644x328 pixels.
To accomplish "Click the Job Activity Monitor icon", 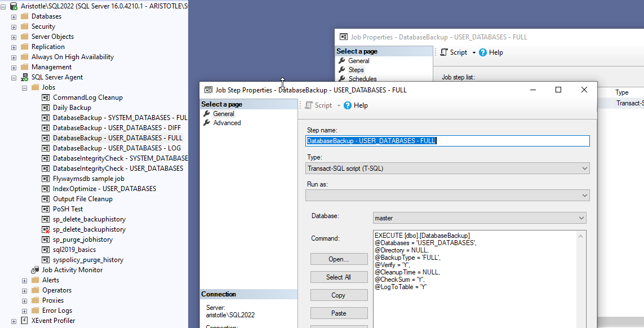I will 35,270.
